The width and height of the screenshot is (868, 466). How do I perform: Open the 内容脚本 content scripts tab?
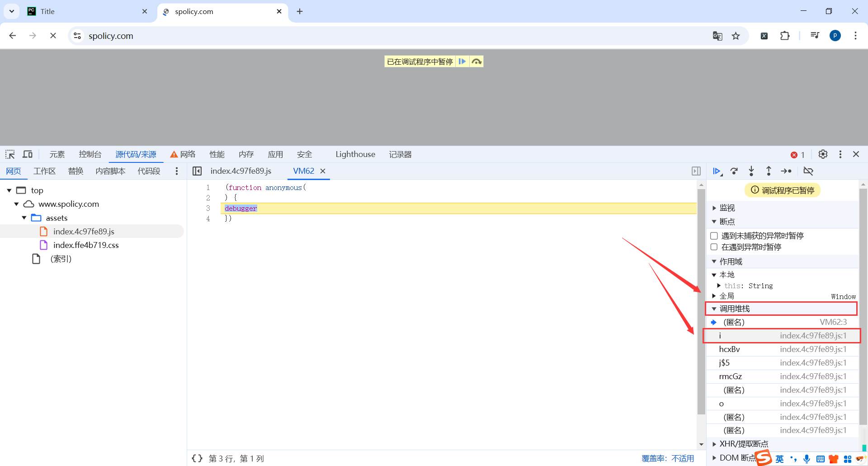point(110,171)
